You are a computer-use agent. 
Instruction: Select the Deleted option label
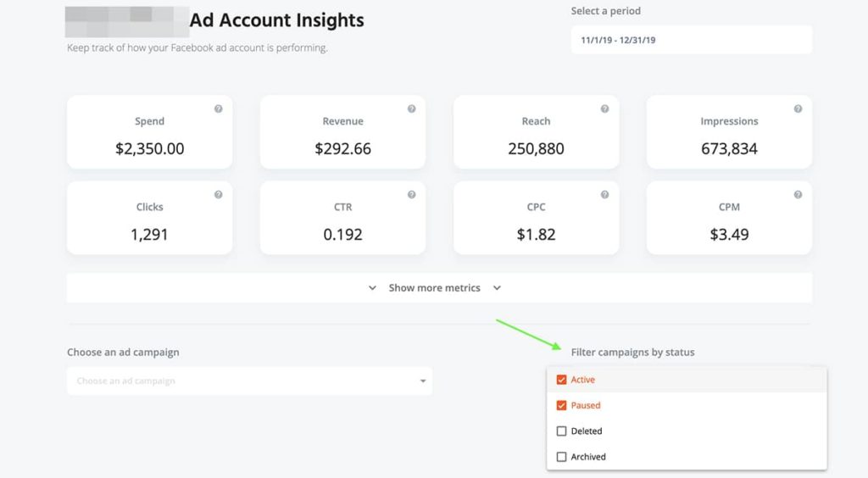click(x=587, y=431)
